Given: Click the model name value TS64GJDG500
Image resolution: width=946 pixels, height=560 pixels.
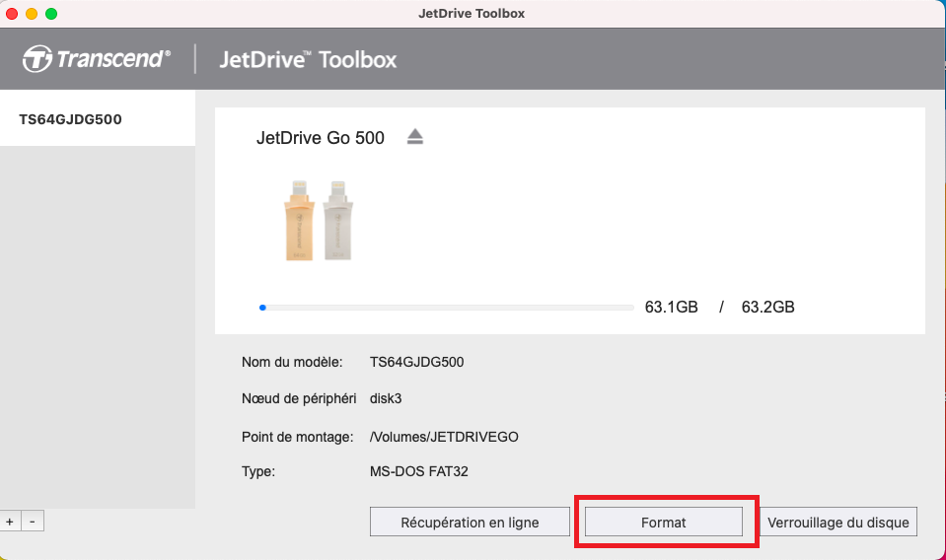Looking at the screenshot, I should click(417, 362).
